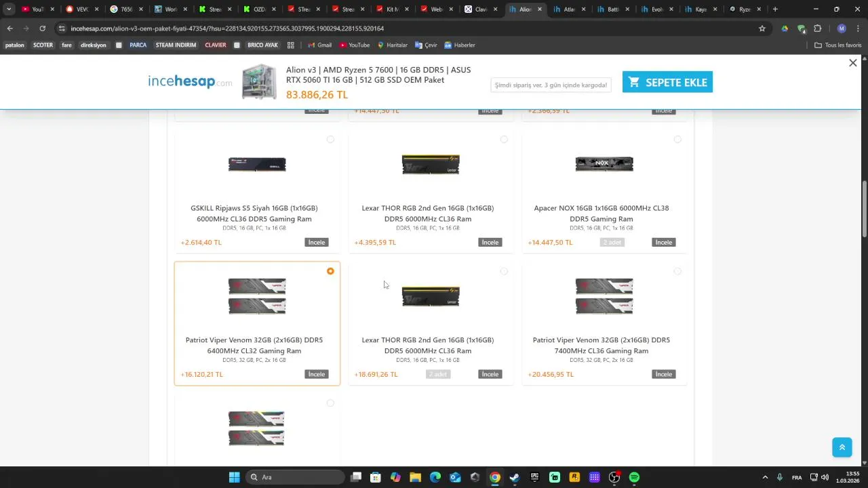This screenshot has height=488, width=868.
Task: Select Patriot Viper Venom 7400MHz CL36 radio
Action: click(x=677, y=271)
